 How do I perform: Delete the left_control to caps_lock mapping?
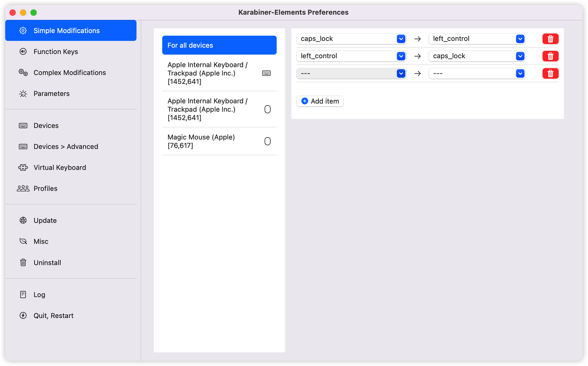coord(550,56)
